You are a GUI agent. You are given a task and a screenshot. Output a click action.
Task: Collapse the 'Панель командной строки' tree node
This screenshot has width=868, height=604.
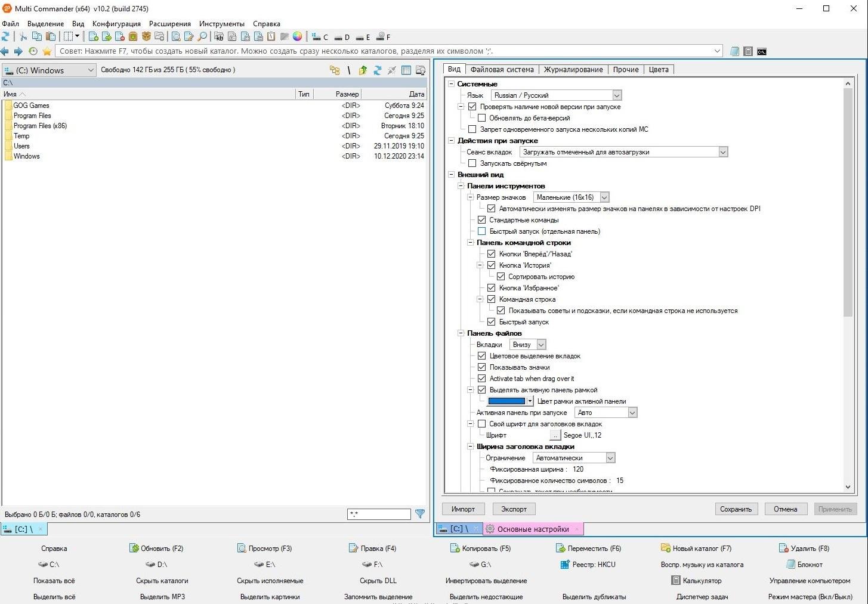[x=470, y=243]
